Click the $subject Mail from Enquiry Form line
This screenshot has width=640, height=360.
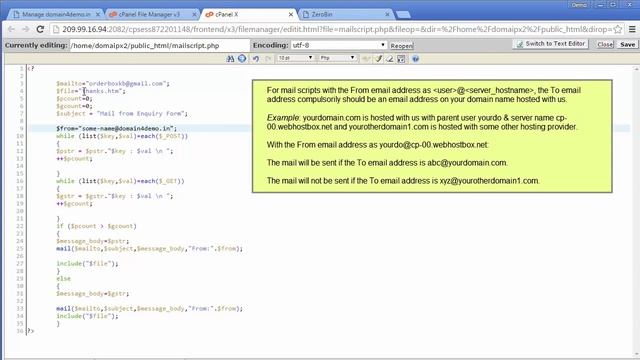tap(122, 113)
